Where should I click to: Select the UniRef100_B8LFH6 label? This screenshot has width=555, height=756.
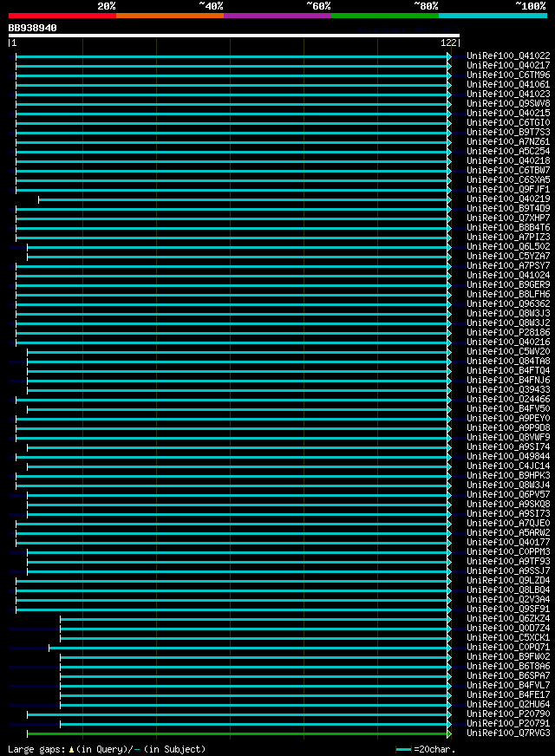click(508, 295)
